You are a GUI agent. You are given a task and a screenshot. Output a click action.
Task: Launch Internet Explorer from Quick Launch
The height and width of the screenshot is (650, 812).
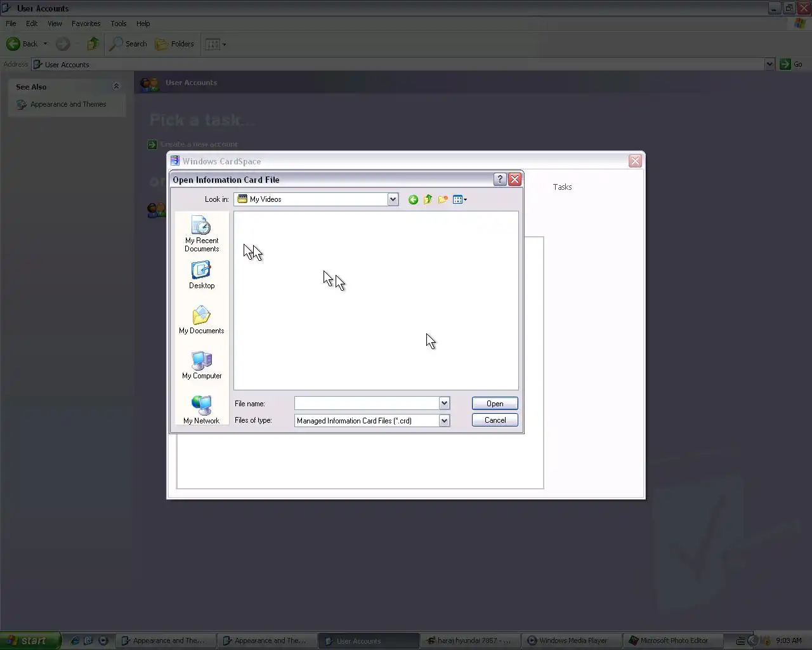coord(75,640)
